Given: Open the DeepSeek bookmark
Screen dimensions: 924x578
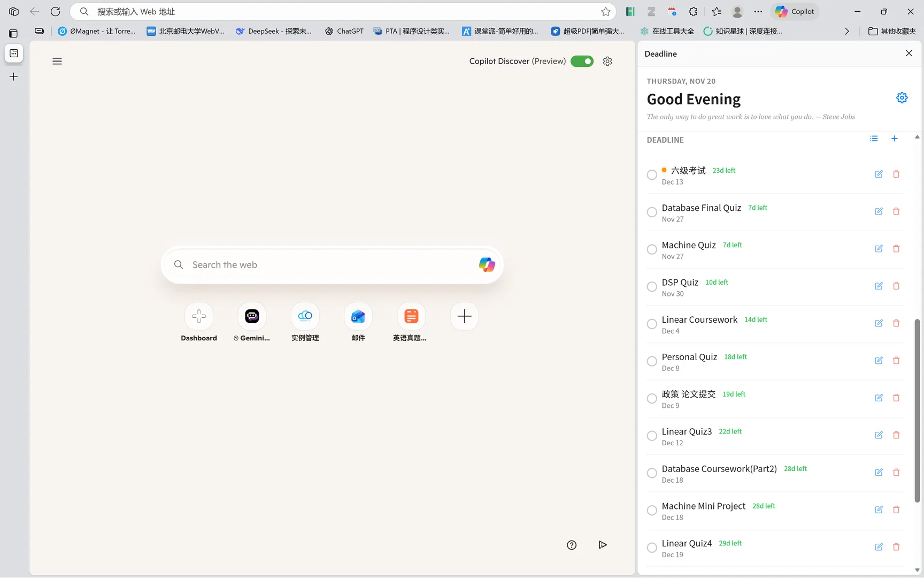Looking at the screenshot, I should (x=273, y=31).
